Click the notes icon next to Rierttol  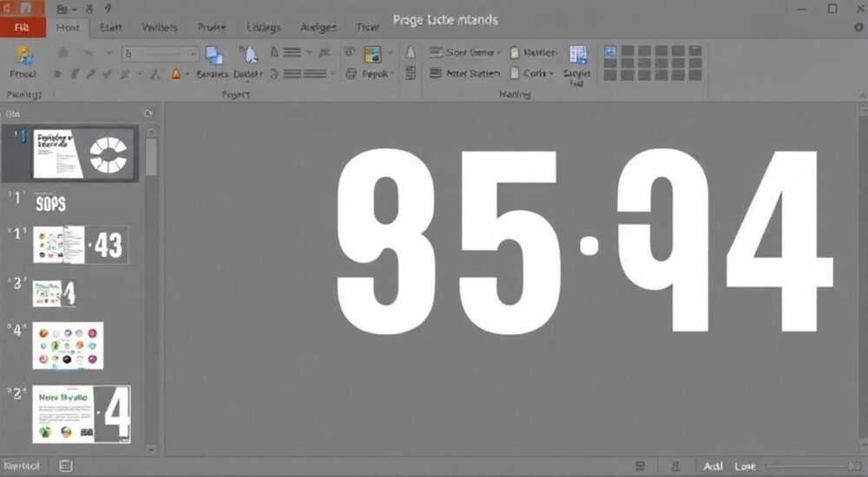tap(65, 466)
